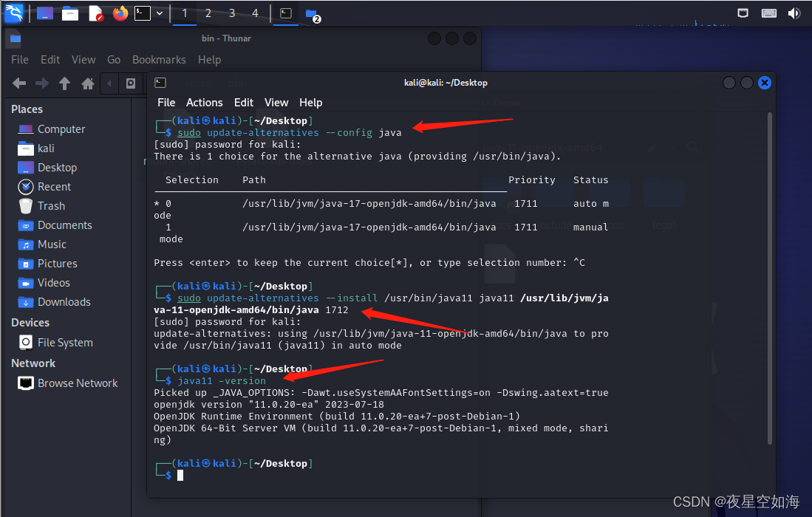Screen dimensions: 812x517
Task: Click the terminal command prompt input area
Action: [180, 475]
